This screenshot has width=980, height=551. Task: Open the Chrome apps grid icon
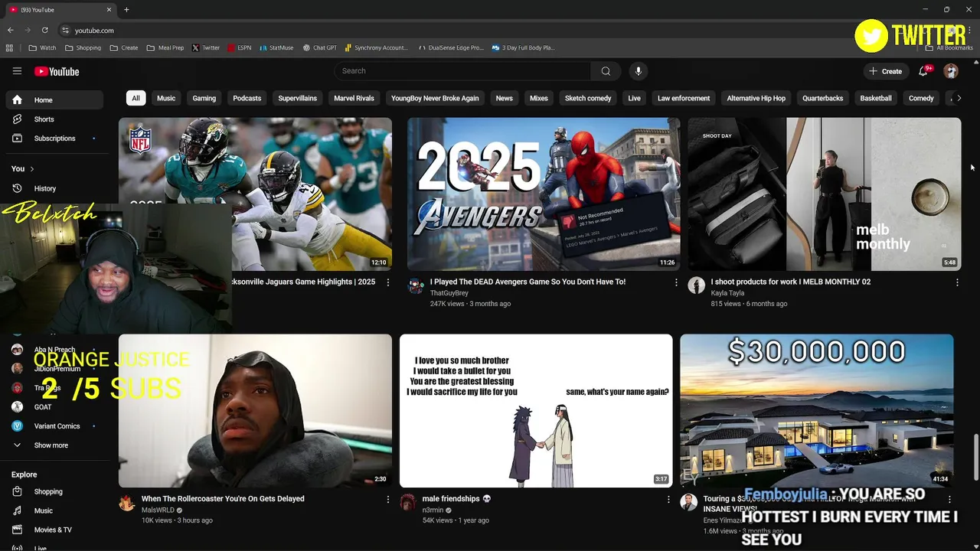pyautogui.click(x=9, y=47)
